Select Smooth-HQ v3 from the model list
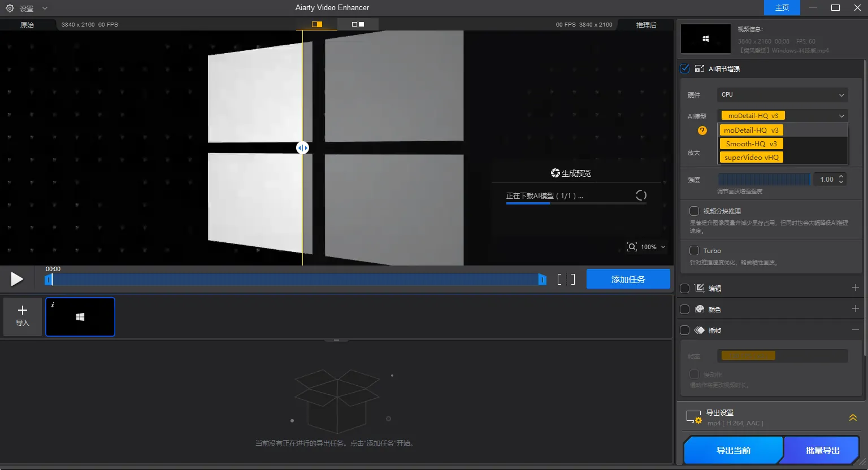Screen dimensions: 868x470 click(x=752, y=143)
